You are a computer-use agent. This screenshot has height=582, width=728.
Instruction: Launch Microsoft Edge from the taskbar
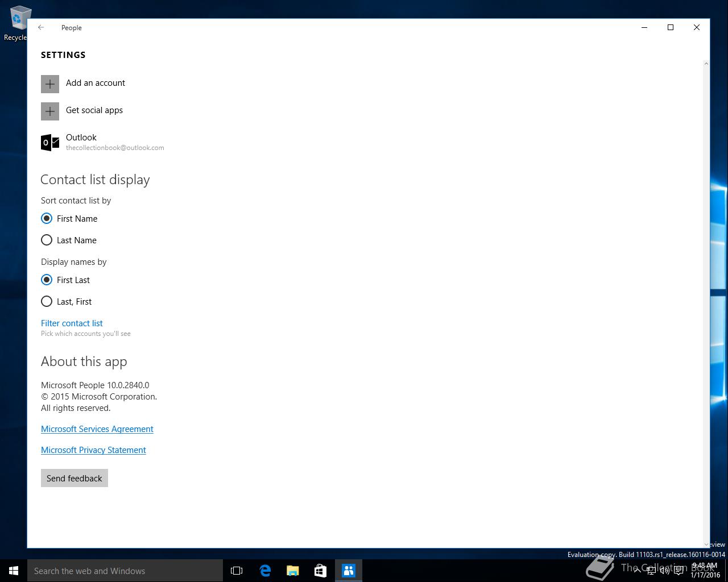[265, 571]
